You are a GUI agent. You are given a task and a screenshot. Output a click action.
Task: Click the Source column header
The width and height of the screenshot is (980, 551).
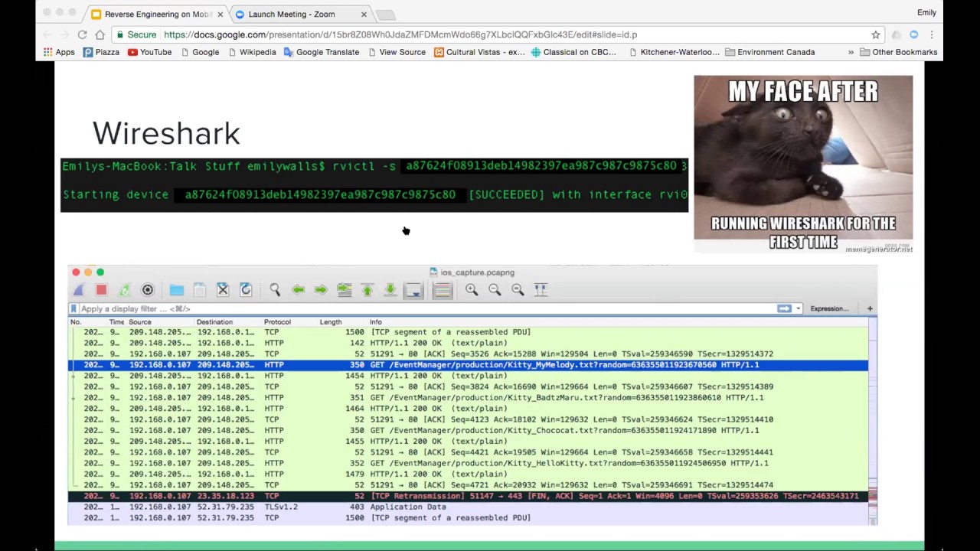(x=140, y=321)
